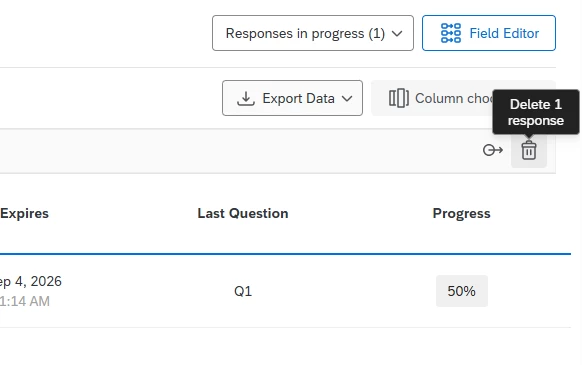Click the 1:14 AM expiry time text

coord(24,302)
